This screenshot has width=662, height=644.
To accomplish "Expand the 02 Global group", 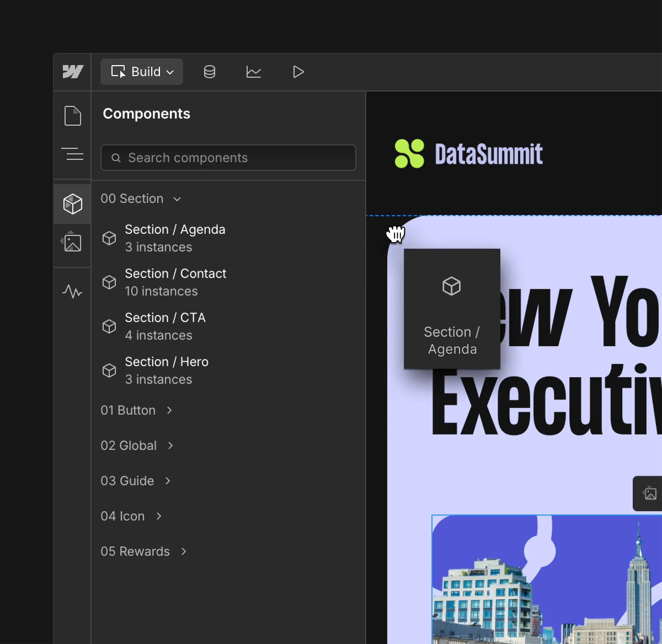I will pyautogui.click(x=137, y=446).
